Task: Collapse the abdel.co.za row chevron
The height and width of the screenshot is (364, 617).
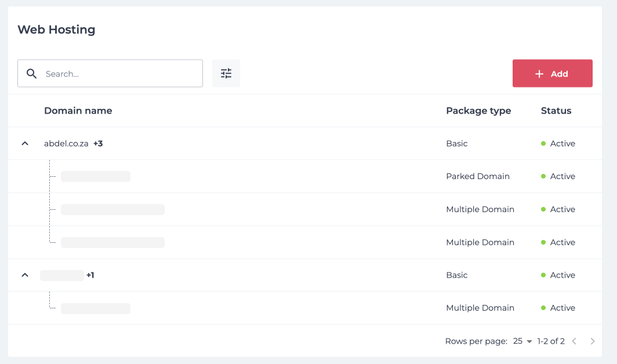Action: [x=25, y=144]
